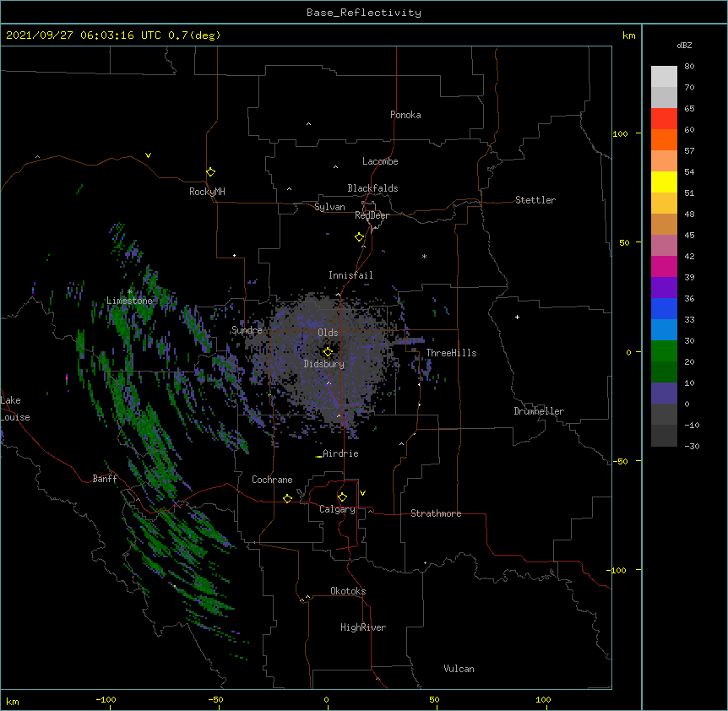728x711 pixels.
Task: Click the yellow 54 dBZ legend swatch
Action: tap(664, 182)
